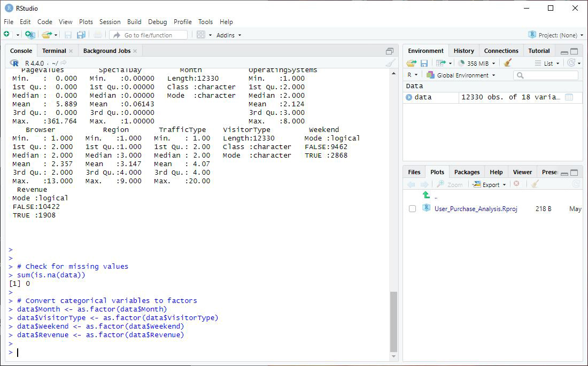Clear console with the broom icon
The image size is (588, 366).
390,63
